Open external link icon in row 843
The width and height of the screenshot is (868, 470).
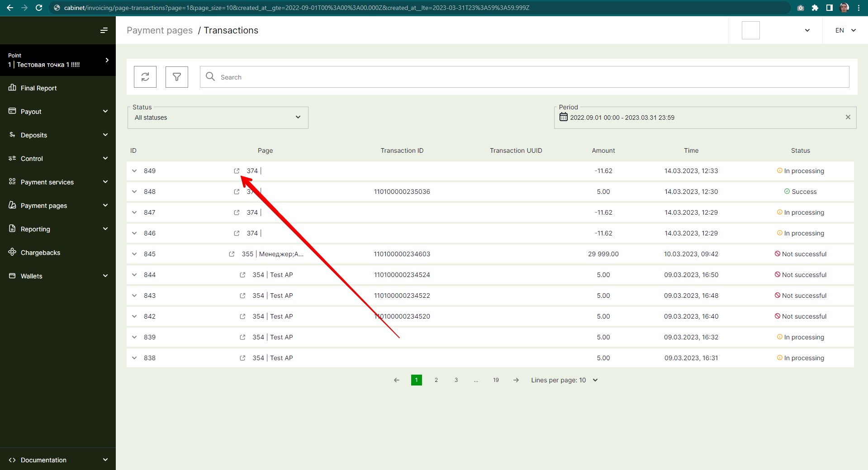(242, 296)
